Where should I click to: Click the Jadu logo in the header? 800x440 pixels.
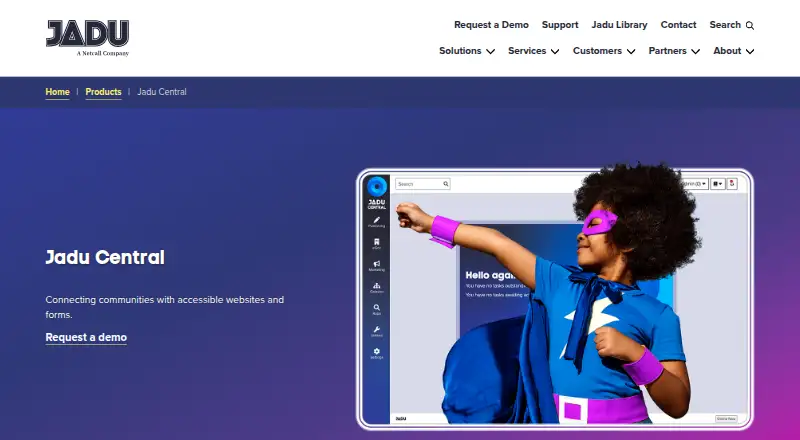(x=87, y=38)
